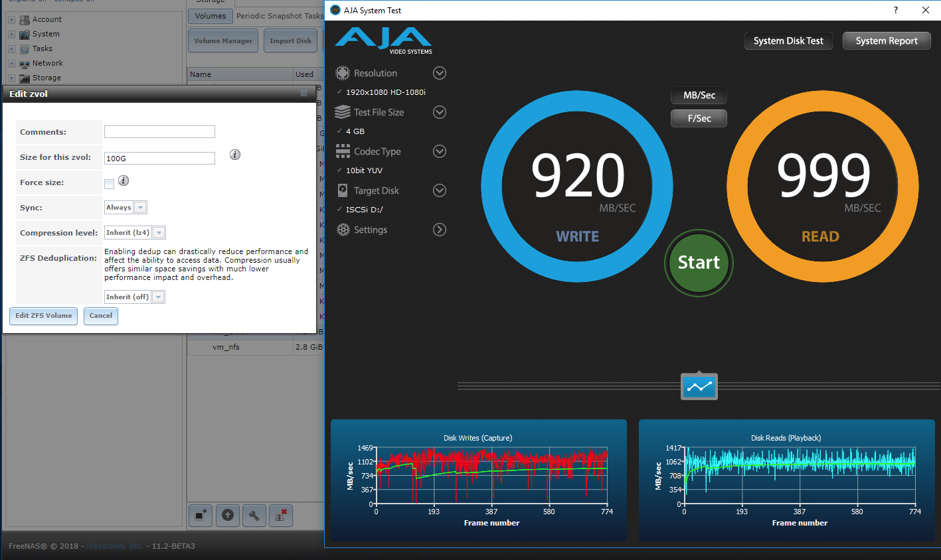Click the Edit ZFS Volume button
This screenshot has width=941, height=560.
coord(44,316)
